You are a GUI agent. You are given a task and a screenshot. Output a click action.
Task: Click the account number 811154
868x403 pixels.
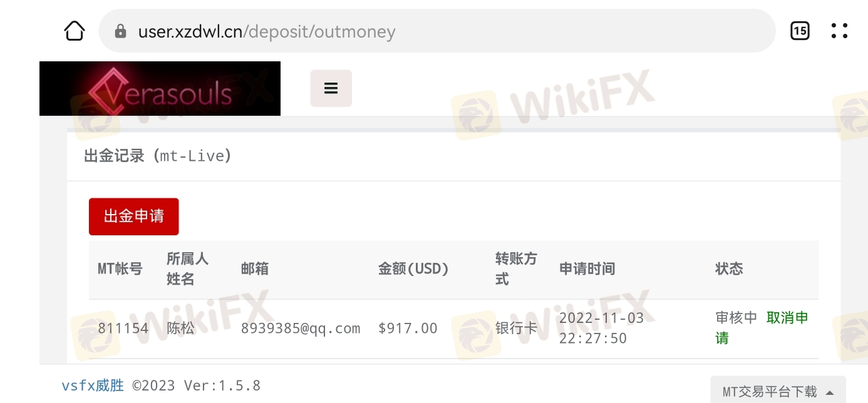coord(123,328)
